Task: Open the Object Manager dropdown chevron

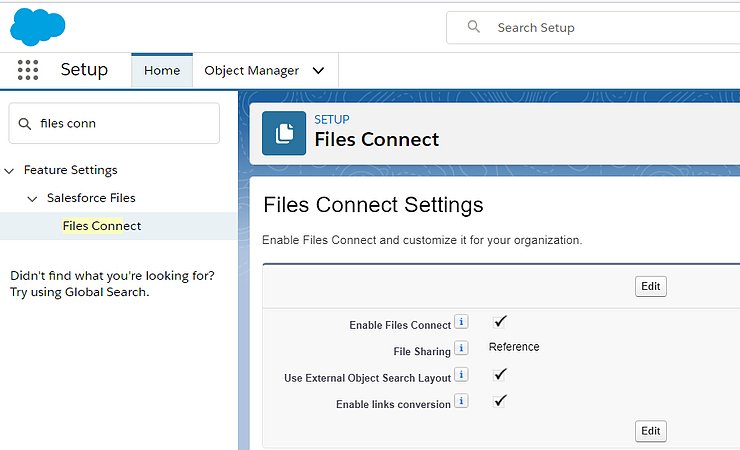Action: [x=319, y=71]
